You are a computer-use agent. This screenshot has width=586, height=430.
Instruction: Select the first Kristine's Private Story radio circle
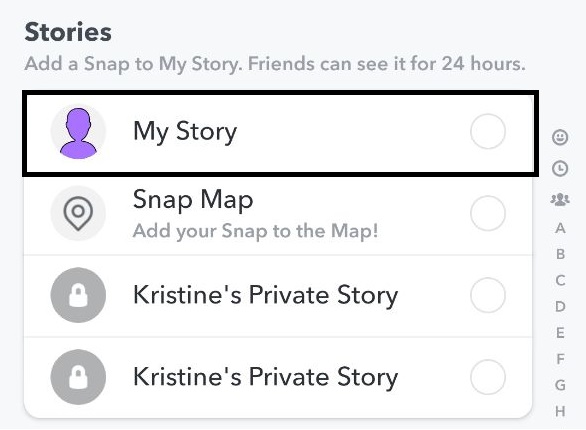pos(488,295)
